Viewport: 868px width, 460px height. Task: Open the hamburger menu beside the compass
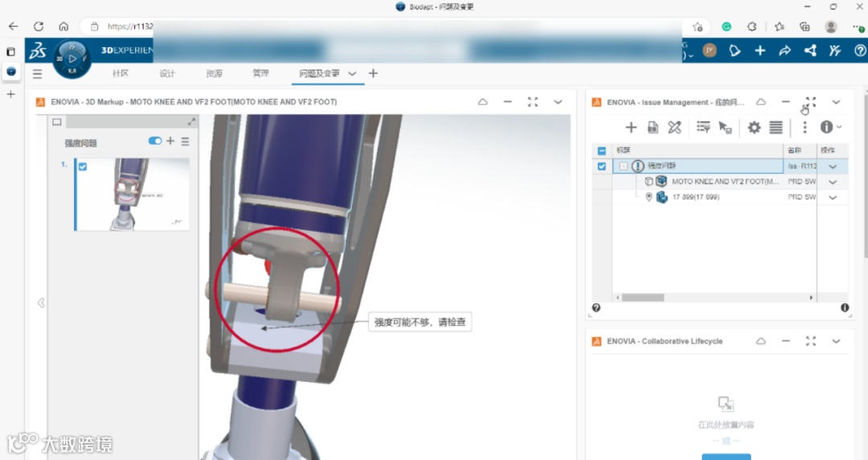37,74
